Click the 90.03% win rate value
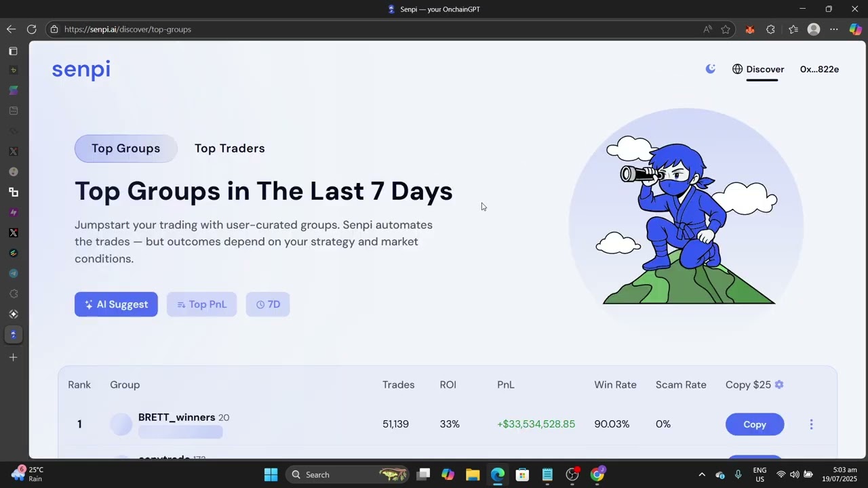868x488 pixels. (x=612, y=424)
